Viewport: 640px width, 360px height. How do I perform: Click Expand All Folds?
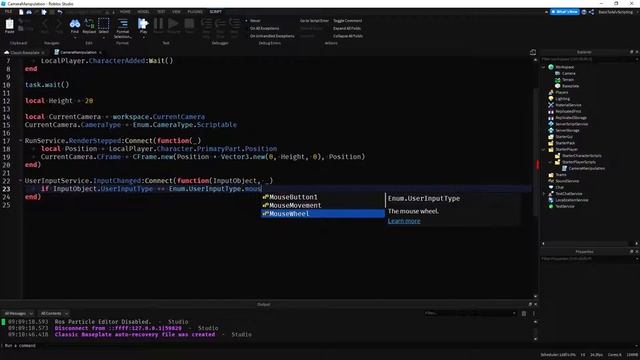pyautogui.click(x=347, y=28)
